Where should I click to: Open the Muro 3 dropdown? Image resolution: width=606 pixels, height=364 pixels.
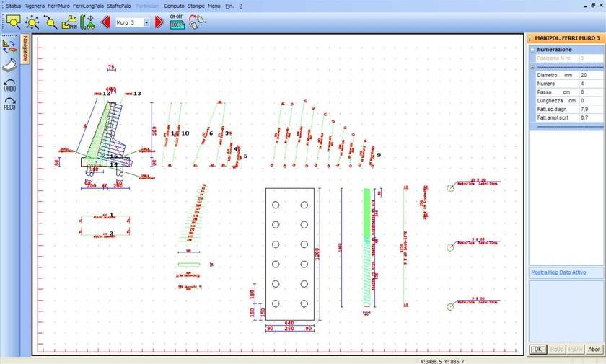(146, 22)
